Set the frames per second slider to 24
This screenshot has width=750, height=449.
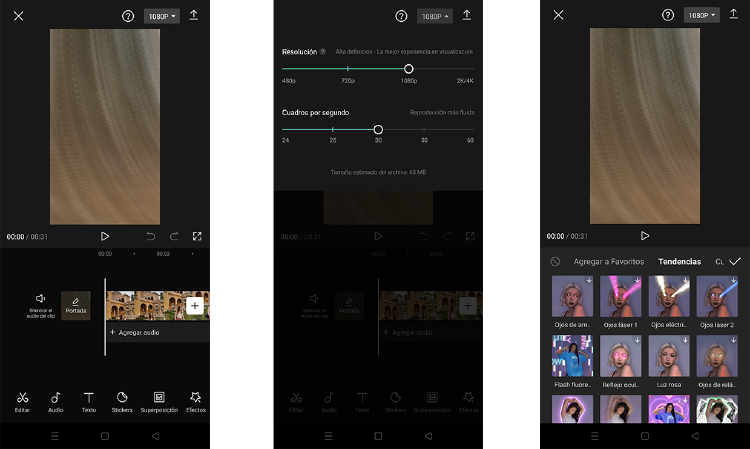(x=284, y=130)
